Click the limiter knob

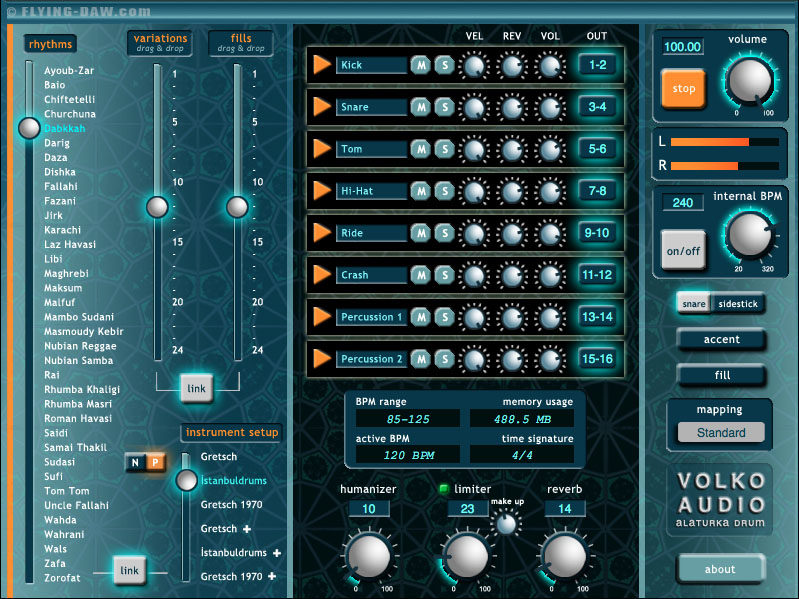[466, 557]
